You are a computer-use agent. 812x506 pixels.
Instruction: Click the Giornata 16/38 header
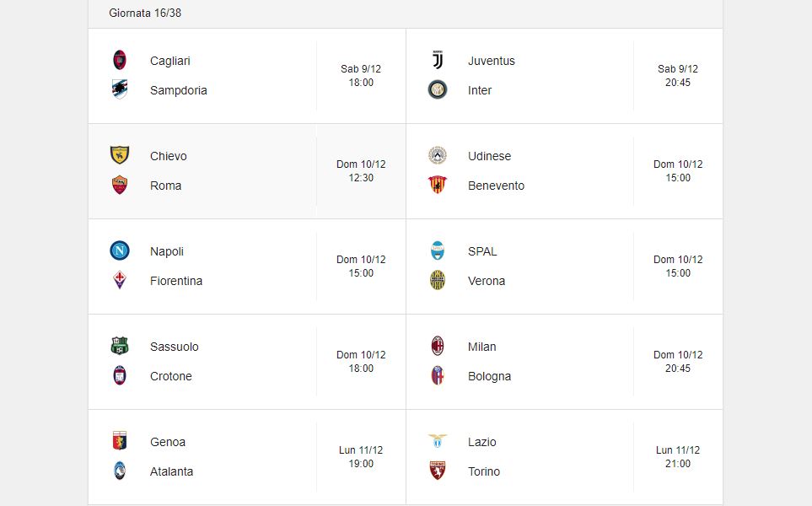[145, 13]
